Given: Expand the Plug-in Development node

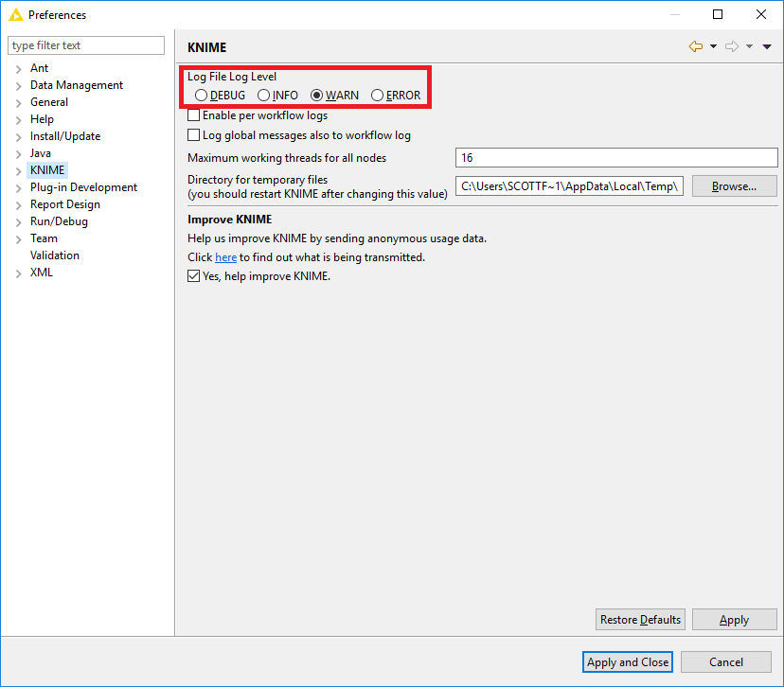Looking at the screenshot, I should pyautogui.click(x=19, y=188).
